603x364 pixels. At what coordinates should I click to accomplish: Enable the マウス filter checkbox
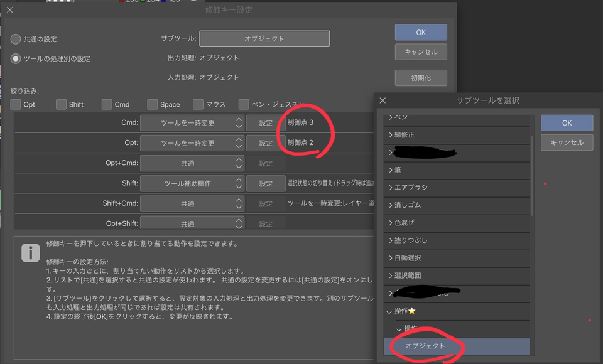tap(198, 104)
